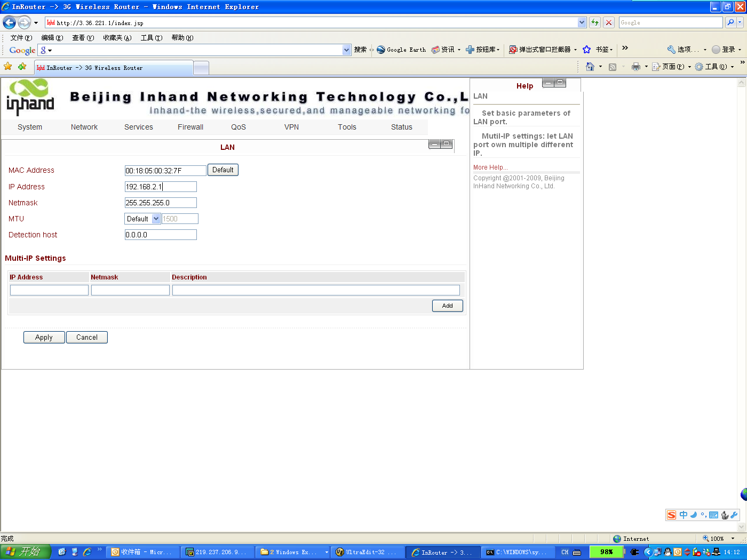Toggle Chinese punctuation in the IME bar

(x=704, y=515)
